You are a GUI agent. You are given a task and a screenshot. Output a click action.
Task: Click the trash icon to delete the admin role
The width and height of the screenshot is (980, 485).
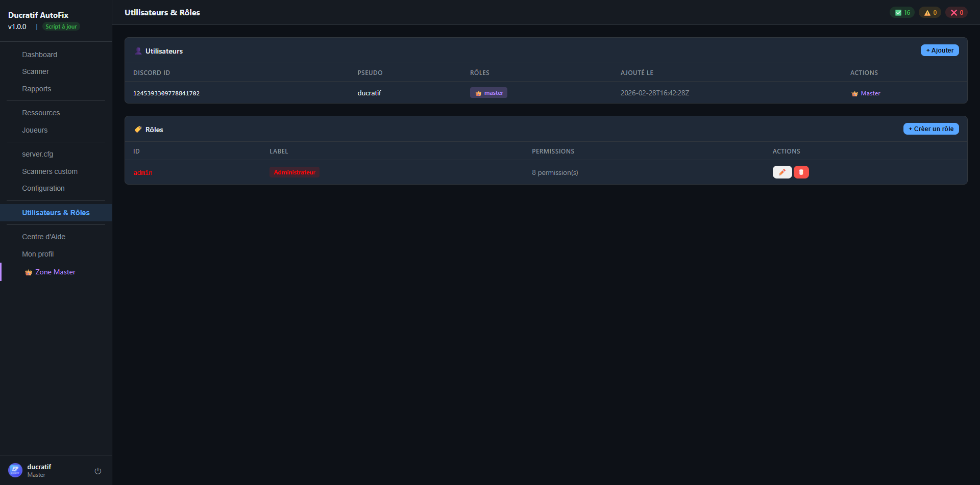[x=801, y=172]
